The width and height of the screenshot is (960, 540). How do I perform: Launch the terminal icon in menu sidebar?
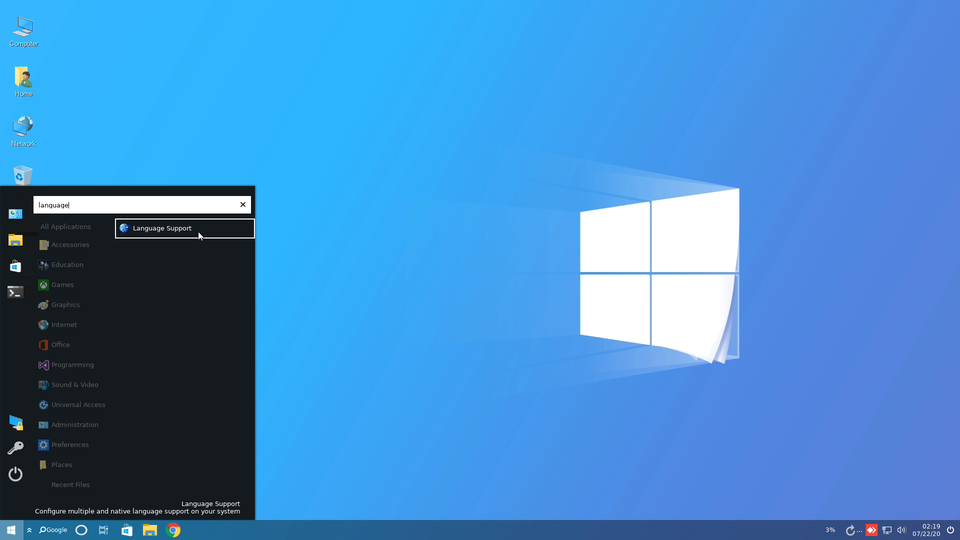pos(15,292)
